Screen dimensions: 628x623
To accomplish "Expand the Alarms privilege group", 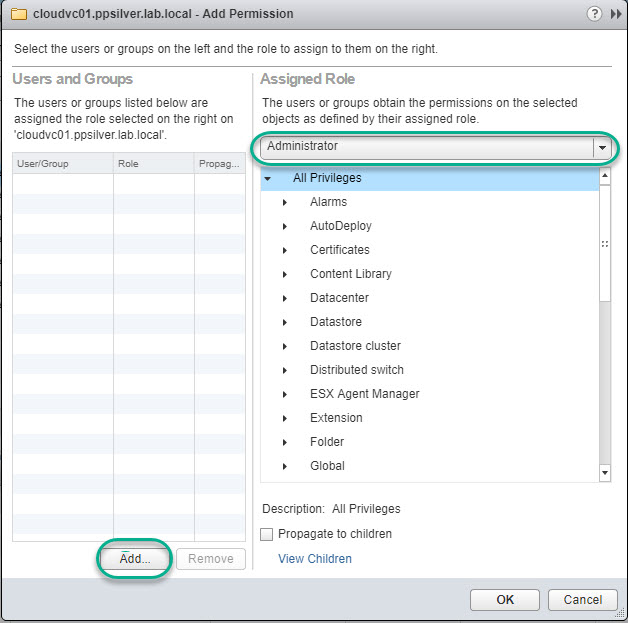I will (x=285, y=202).
